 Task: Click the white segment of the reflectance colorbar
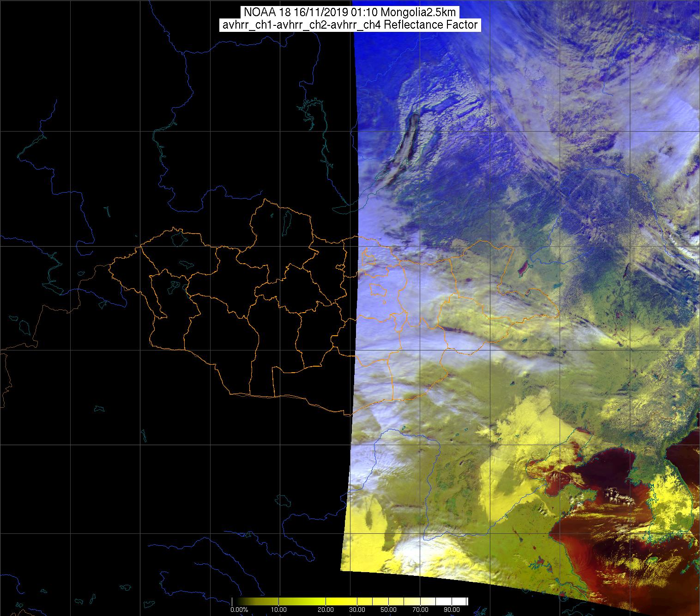(453, 602)
